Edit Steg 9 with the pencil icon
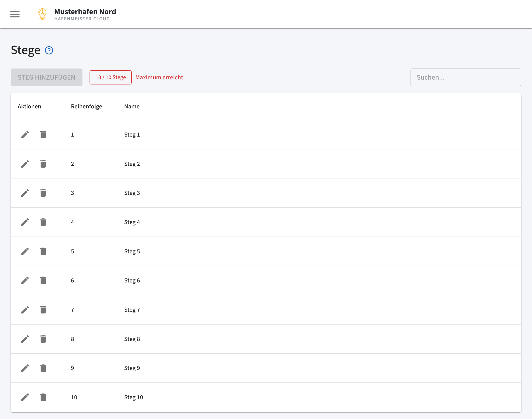The width and height of the screenshot is (532, 419). [25, 368]
